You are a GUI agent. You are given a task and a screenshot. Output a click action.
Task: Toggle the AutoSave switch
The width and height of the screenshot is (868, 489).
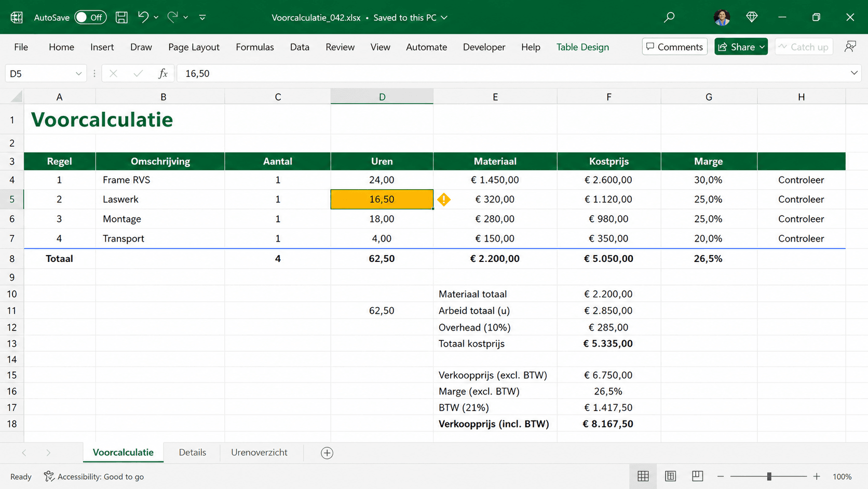pos(90,17)
